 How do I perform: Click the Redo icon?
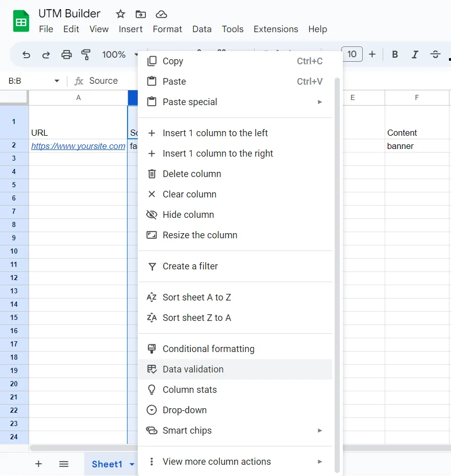click(x=46, y=54)
